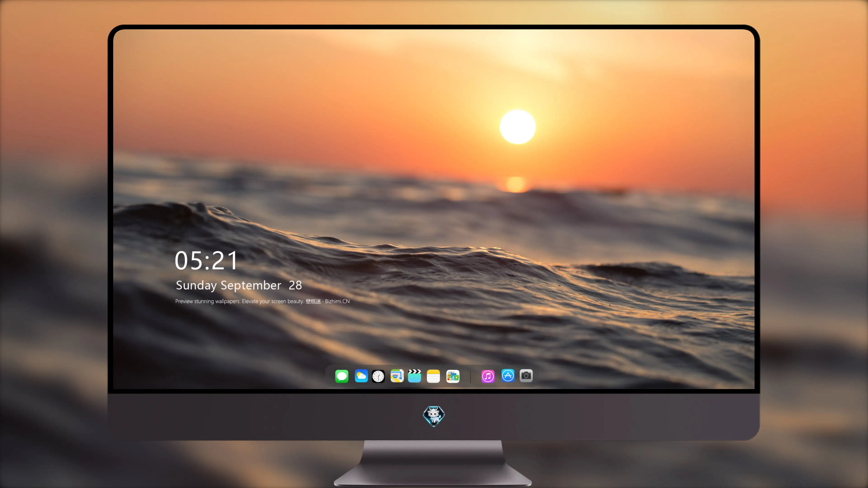Launch the blue App Store icon
Image resolution: width=868 pixels, height=488 pixels.
click(x=508, y=375)
